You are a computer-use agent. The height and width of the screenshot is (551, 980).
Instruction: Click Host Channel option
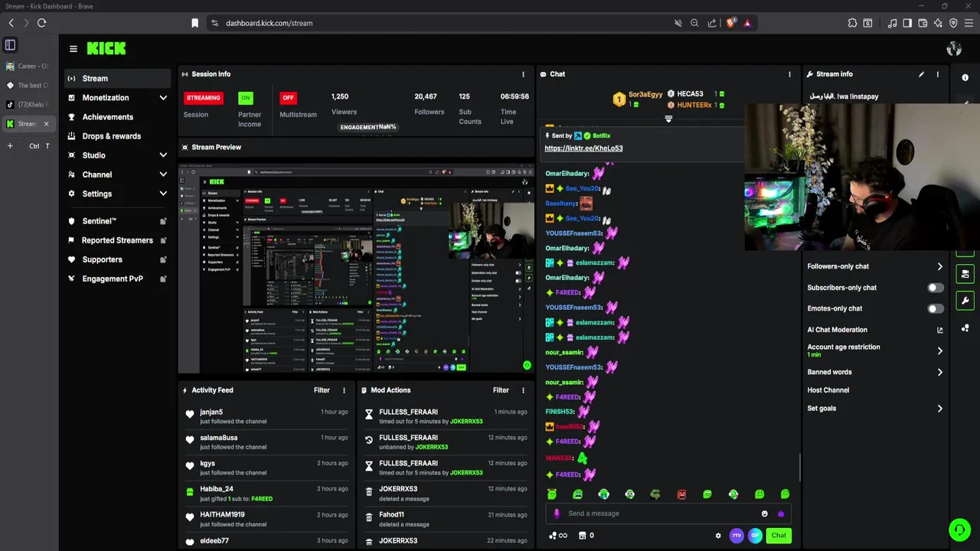[828, 390]
